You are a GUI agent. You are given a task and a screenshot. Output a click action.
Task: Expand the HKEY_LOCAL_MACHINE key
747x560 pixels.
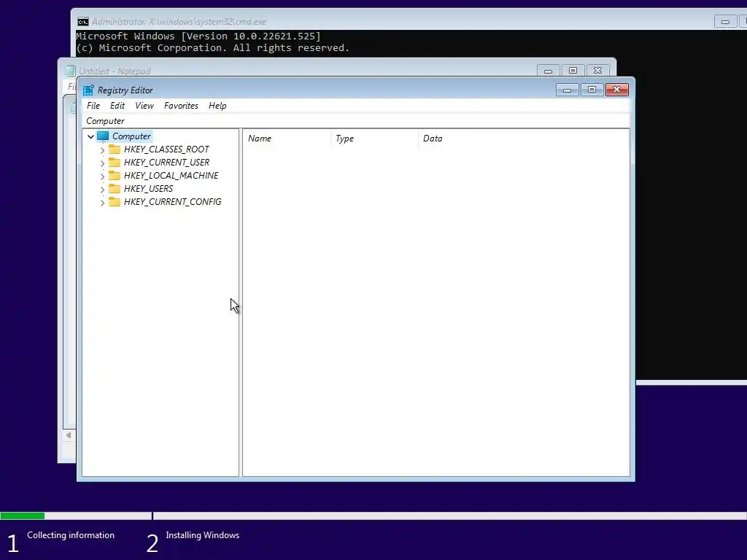pos(102,176)
